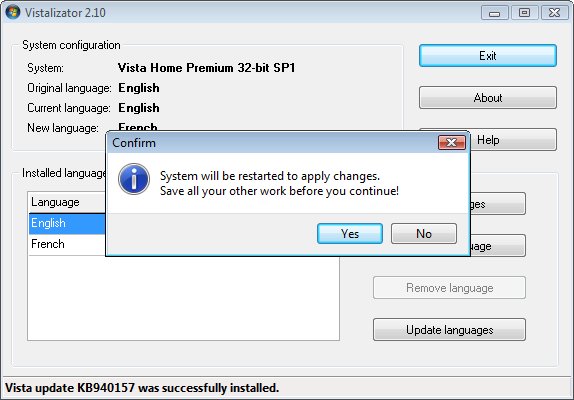Close the Confirm dialog with red X
The image size is (574, 400).
point(452,142)
